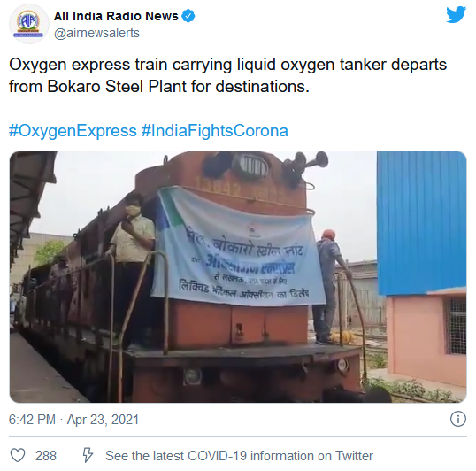Viewport: 476px width, 471px height.
Task: Click the blue building in the video frame
Action: [422, 223]
